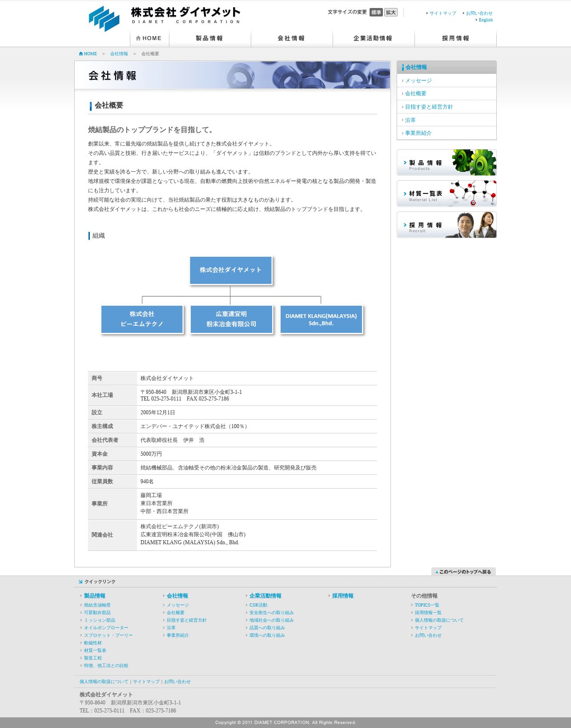Open footer 軟磁性材 link
Viewport: 571px width, 728px height.
coord(93,643)
